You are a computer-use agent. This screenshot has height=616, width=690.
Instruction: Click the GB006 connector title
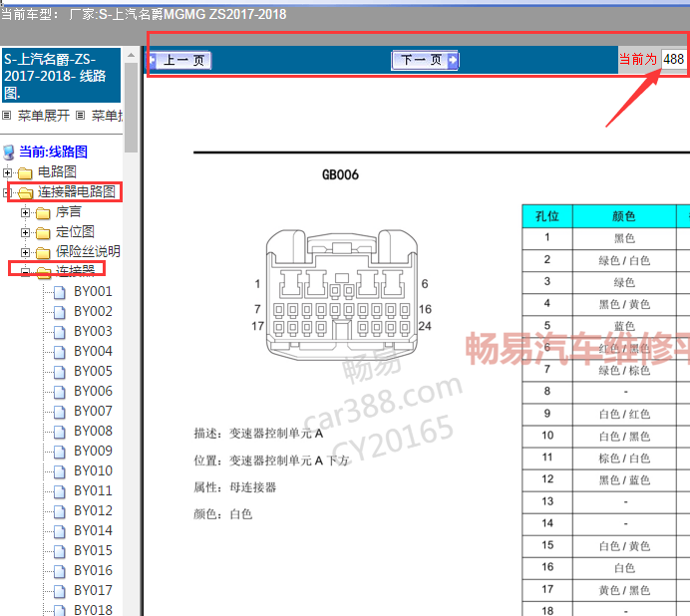click(340, 175)
